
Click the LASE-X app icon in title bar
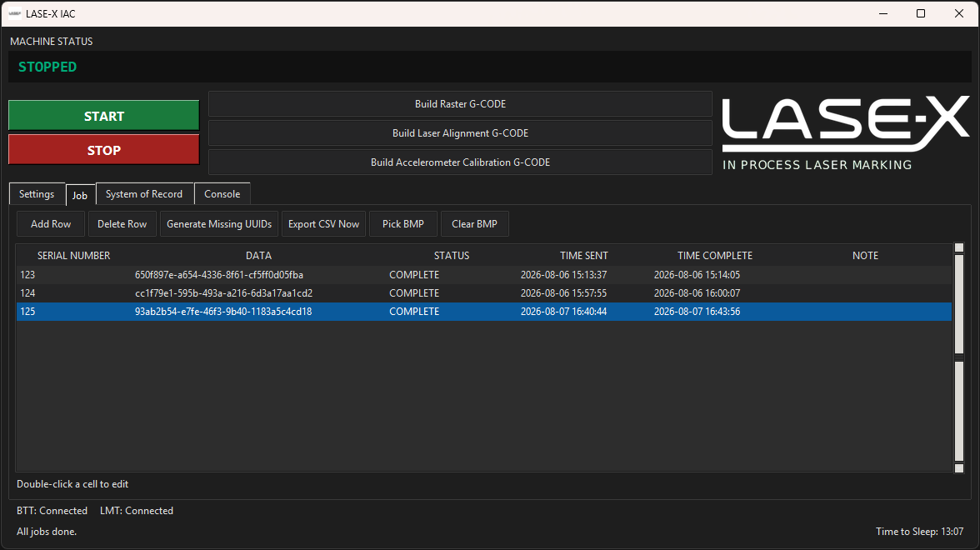[15, 13]
